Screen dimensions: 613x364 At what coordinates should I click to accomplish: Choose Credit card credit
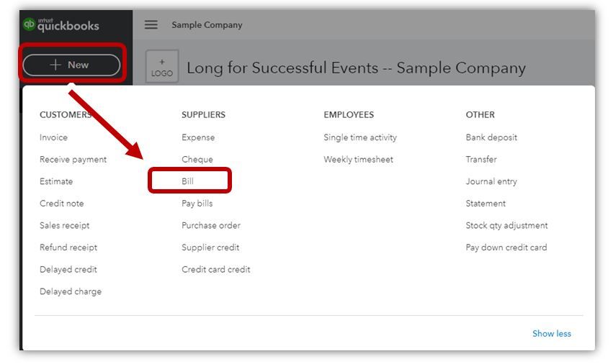tap(216, 270)
